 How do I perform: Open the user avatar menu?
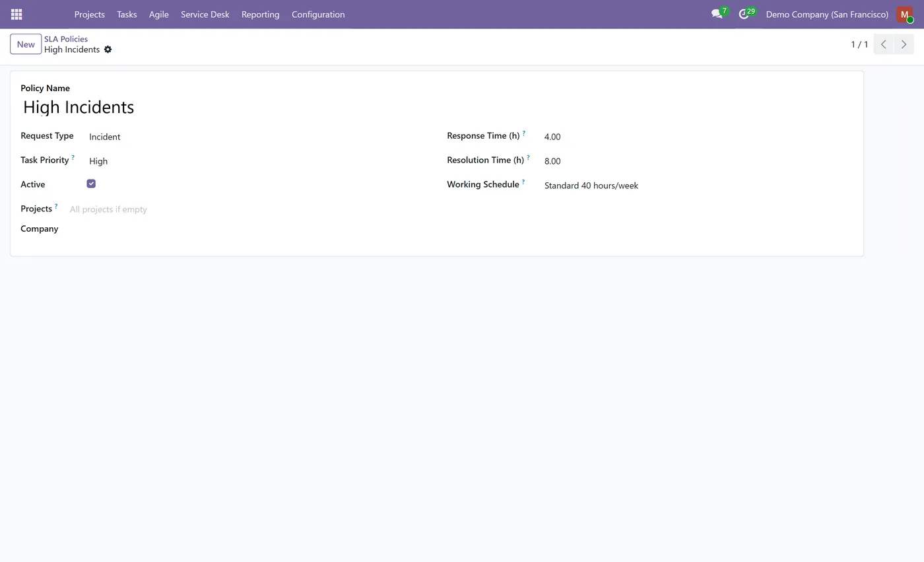pos(905,14)
